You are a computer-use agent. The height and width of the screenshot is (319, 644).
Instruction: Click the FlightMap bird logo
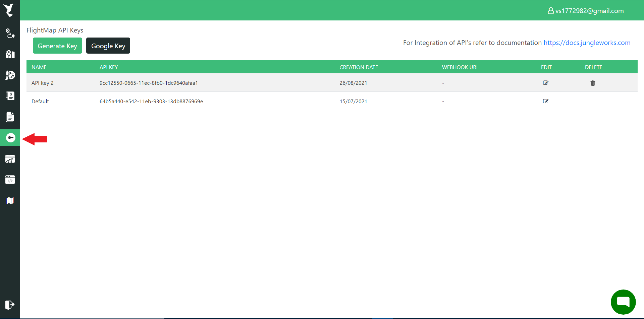click(x=10, y=10)
